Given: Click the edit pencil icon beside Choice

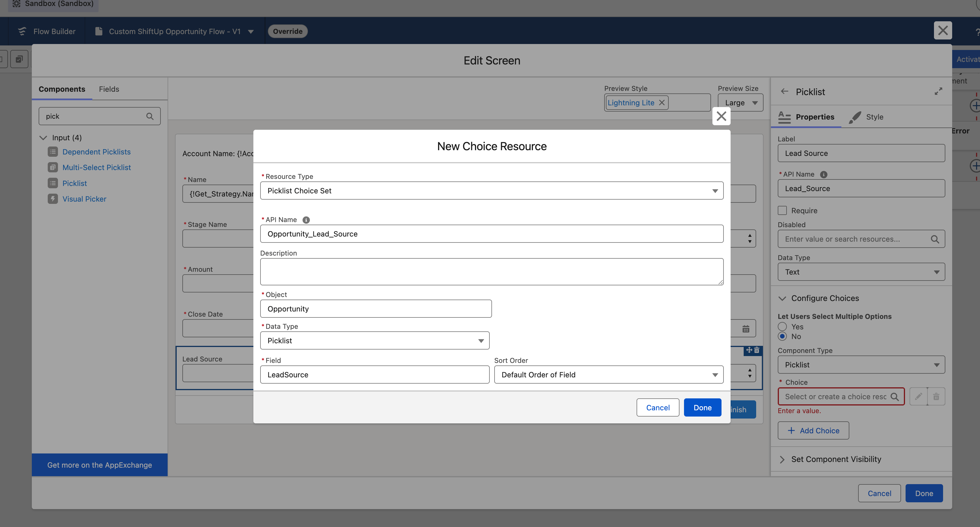Looking at the screenshot, I should [918, 397].
